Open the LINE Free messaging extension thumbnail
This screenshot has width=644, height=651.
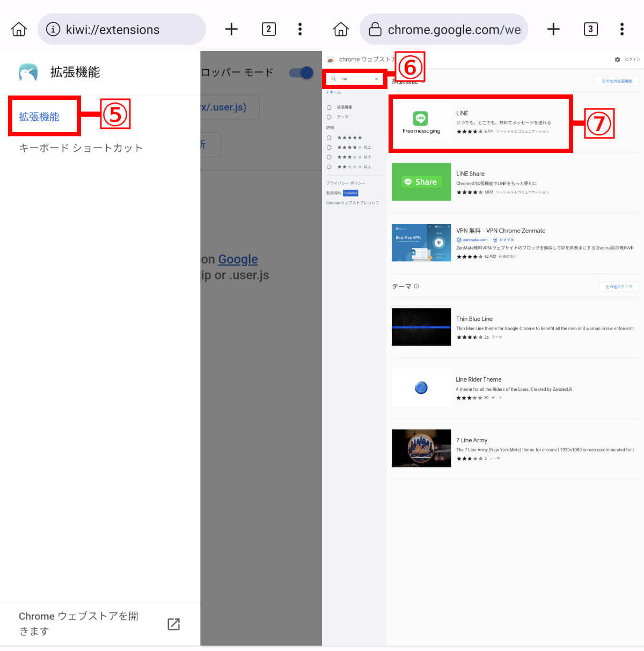coord(421,123)
